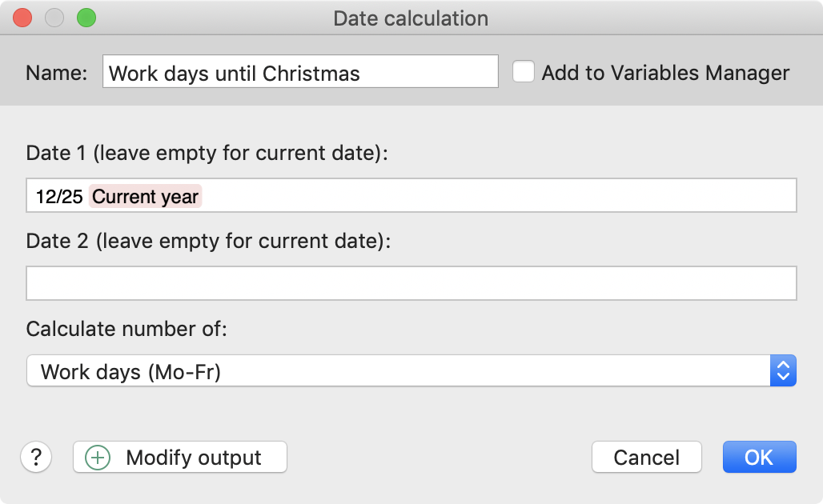823x504 pixels.
Task: Click the Calculate number of label
Action: [x=126, y=329]
